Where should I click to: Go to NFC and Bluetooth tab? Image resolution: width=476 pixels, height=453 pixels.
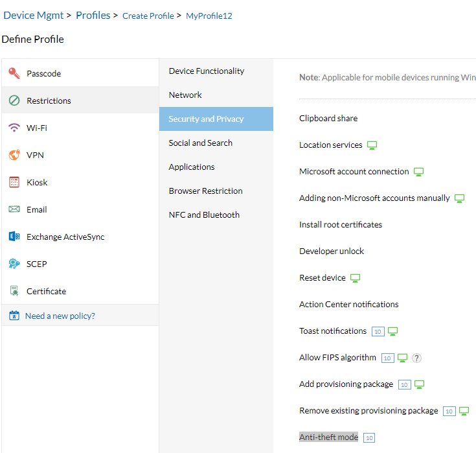pos(204,215)
